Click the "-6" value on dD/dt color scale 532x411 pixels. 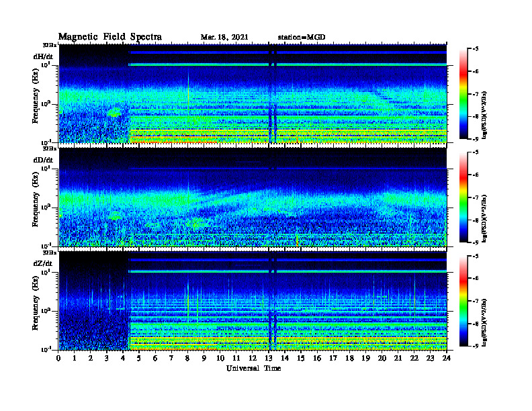(x=476, y=175)
